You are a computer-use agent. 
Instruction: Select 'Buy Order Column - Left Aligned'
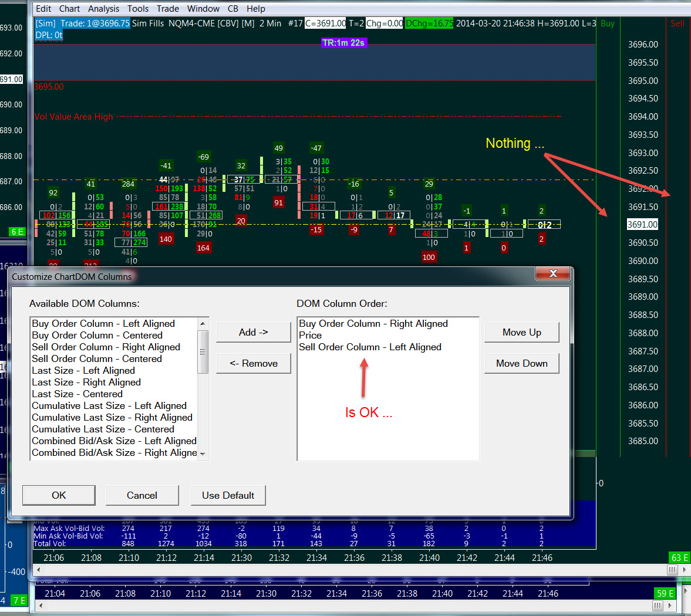click(103, 324)
